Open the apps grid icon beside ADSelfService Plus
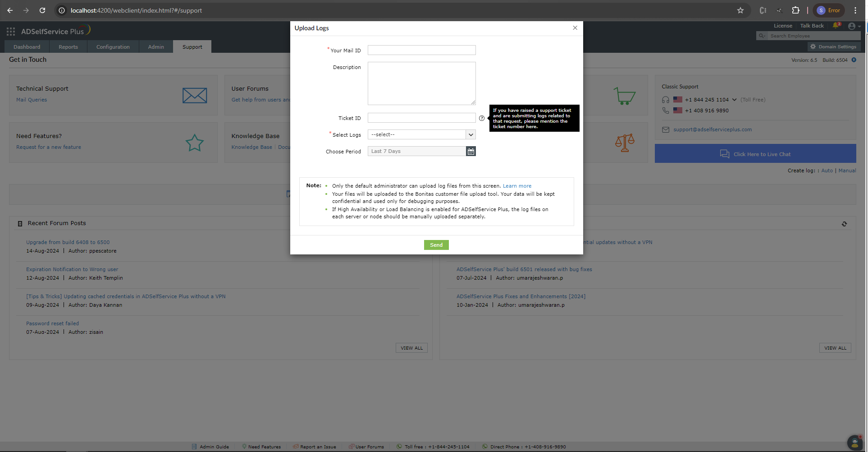 point(10,31)
